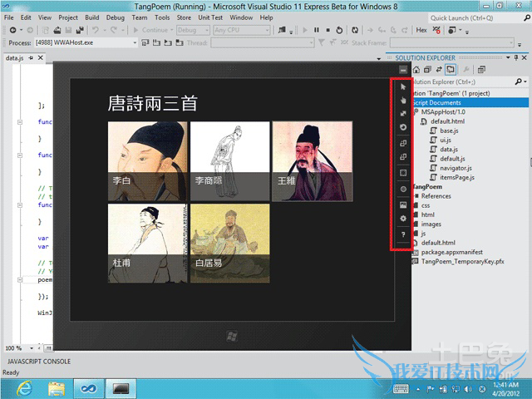Open the Debug menu
The image size is (532, 399).
click(x=116, y=17)
